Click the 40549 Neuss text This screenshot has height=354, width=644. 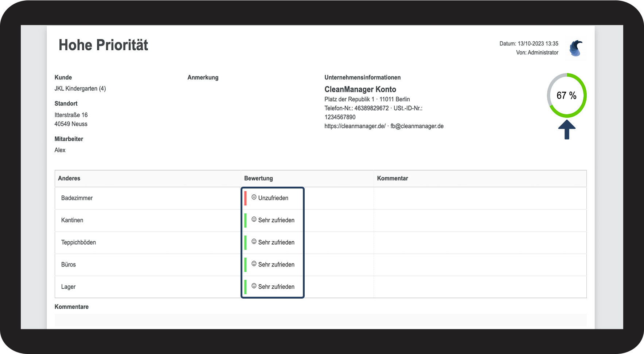click(x=71, y=124)
